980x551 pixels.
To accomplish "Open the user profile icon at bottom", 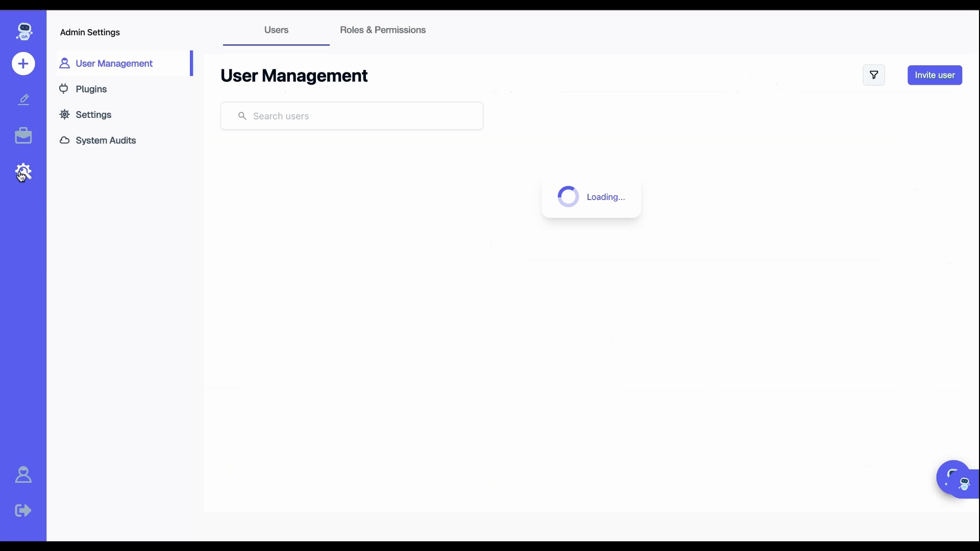I will coord(23,475).
